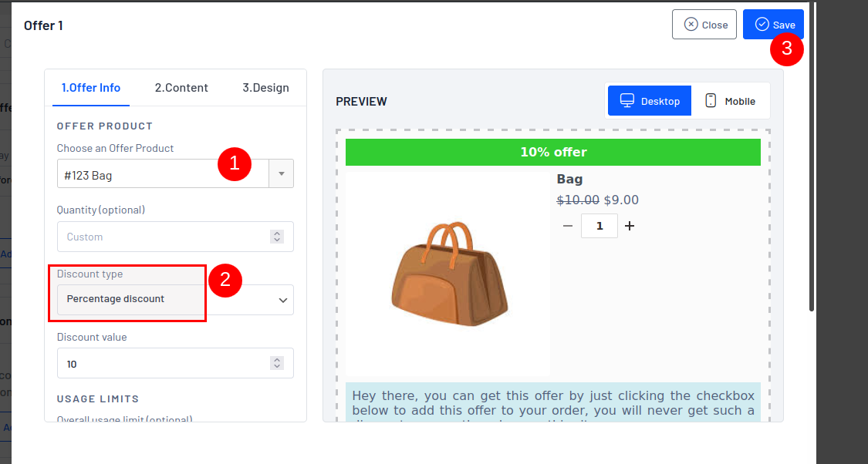This screenshot has height=464, width=868.
Task: Increase bag quantity with plus icon
Action: coord(630,226)
